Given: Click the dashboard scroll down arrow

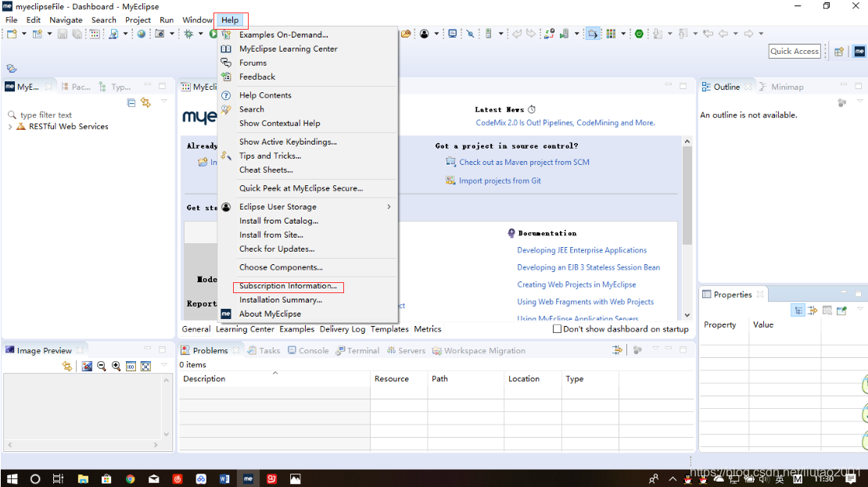Looking at the screenshot, I should pyautogui.click(x=687, y=315).
